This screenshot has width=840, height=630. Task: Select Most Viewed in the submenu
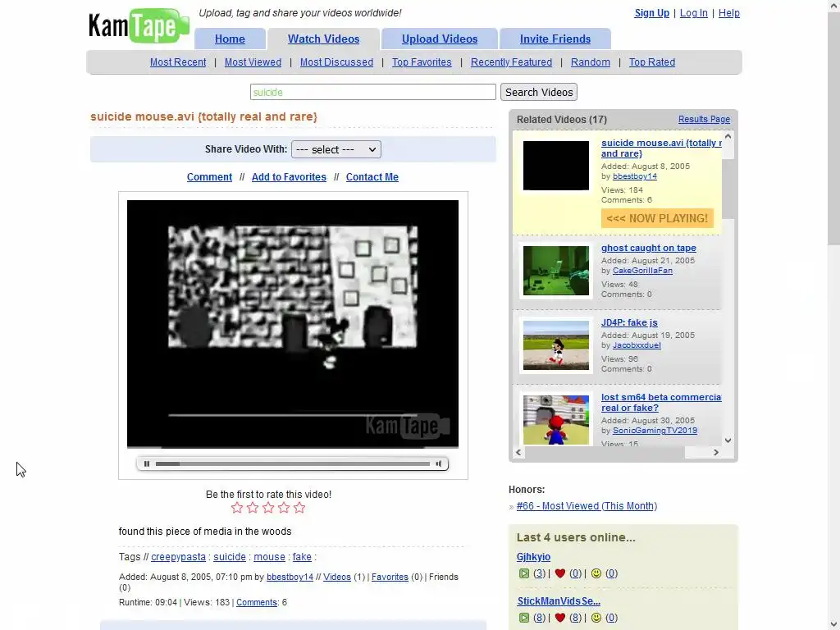253,62
